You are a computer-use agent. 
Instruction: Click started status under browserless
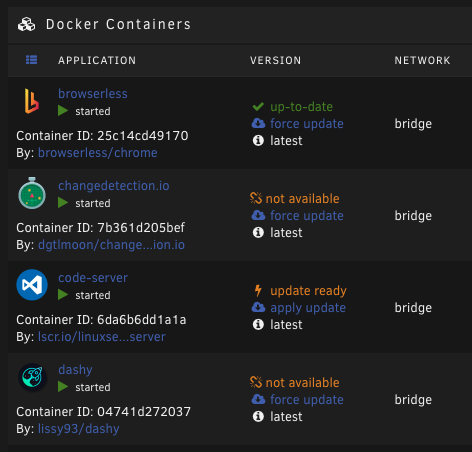pos(93,111)
